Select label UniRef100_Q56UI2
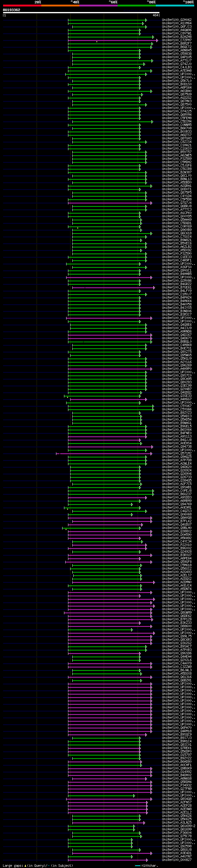197x868 pixels. pos(176,568)
